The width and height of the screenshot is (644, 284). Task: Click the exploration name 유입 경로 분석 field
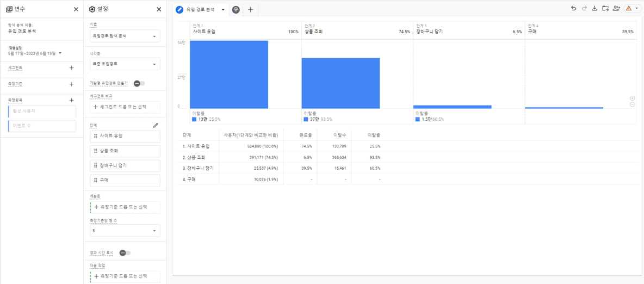pyautogui.click(x=22, y=31)
